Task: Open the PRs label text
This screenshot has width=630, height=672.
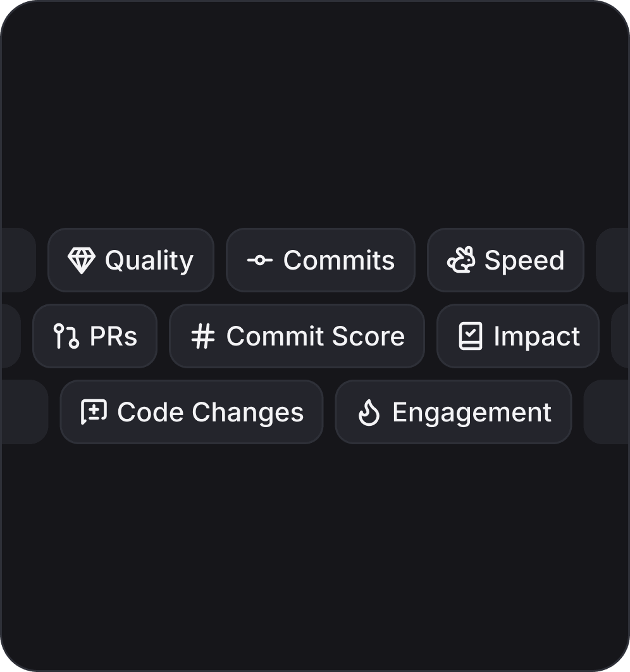Action: [113, 336]
